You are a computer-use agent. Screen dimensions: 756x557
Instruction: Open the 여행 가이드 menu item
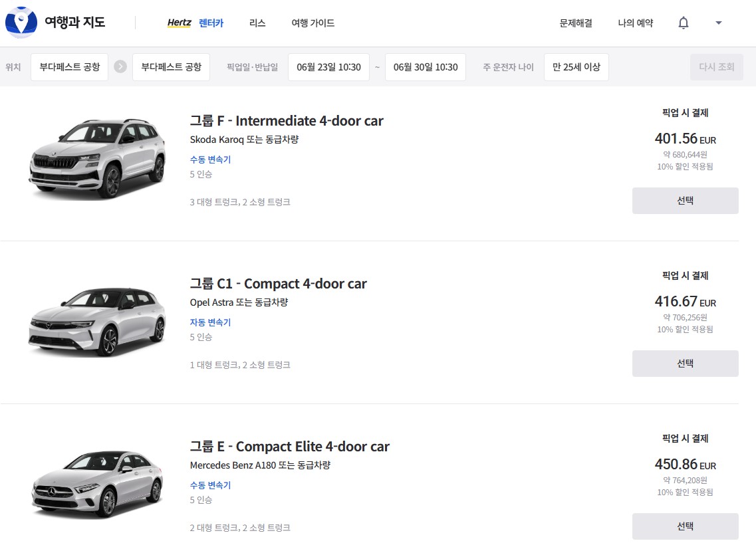click(313, 23)
